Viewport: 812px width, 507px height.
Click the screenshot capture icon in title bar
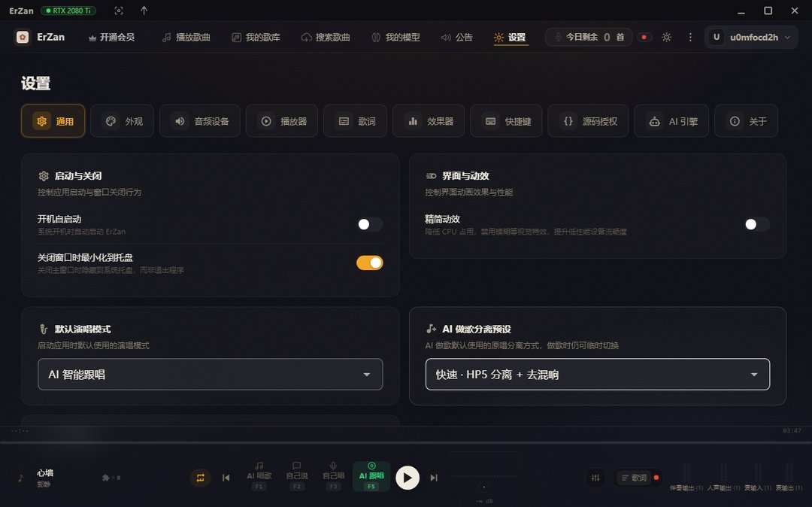point(119,11)
